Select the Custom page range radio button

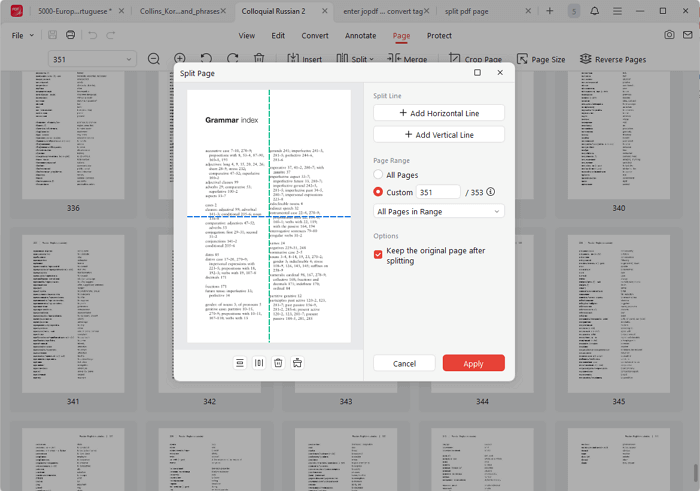378,191
